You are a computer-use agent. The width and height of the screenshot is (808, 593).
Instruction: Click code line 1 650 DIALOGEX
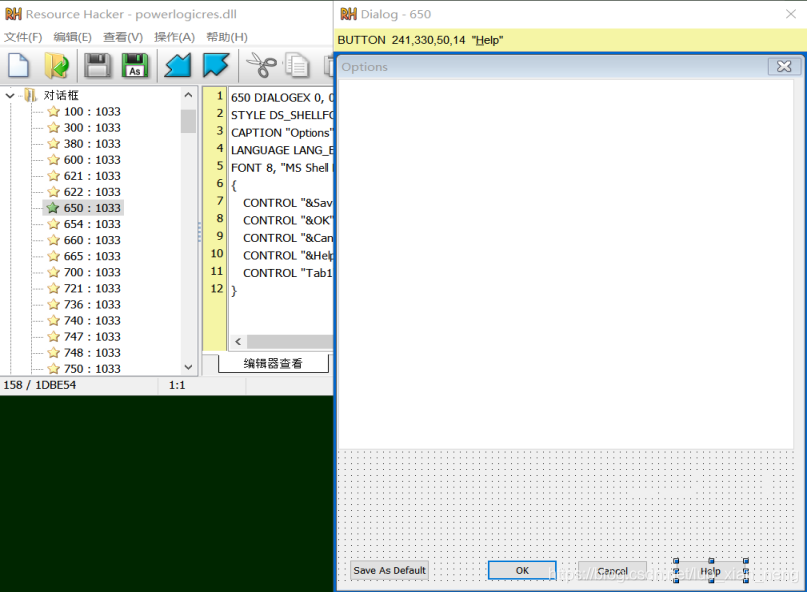point(281,97)
